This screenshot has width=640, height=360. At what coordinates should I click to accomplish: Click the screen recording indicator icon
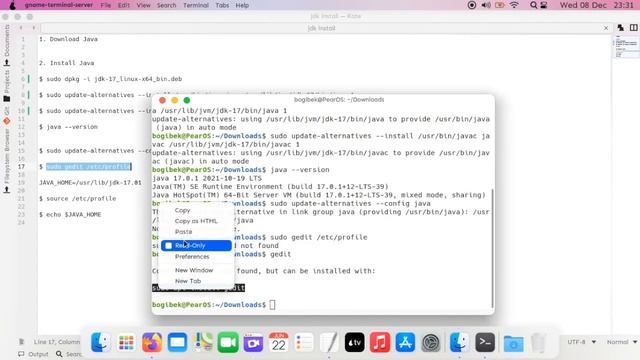[x=471, y=5]
